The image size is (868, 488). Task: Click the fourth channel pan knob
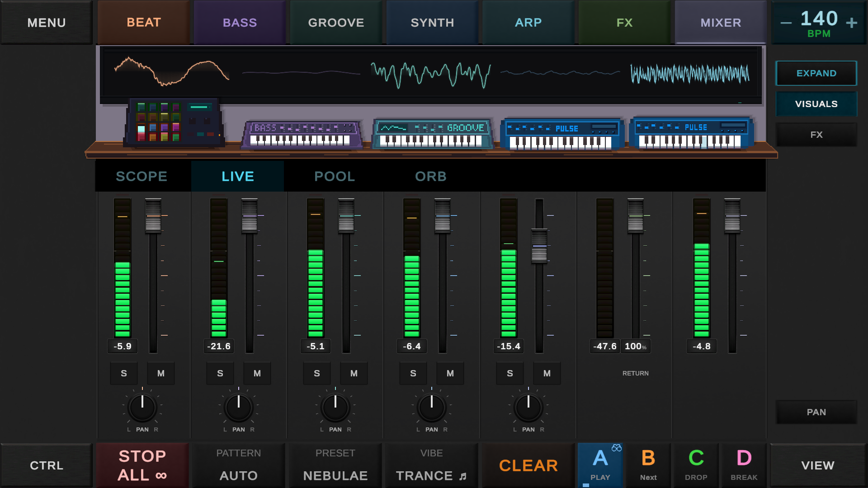click(x=432, y=407)
